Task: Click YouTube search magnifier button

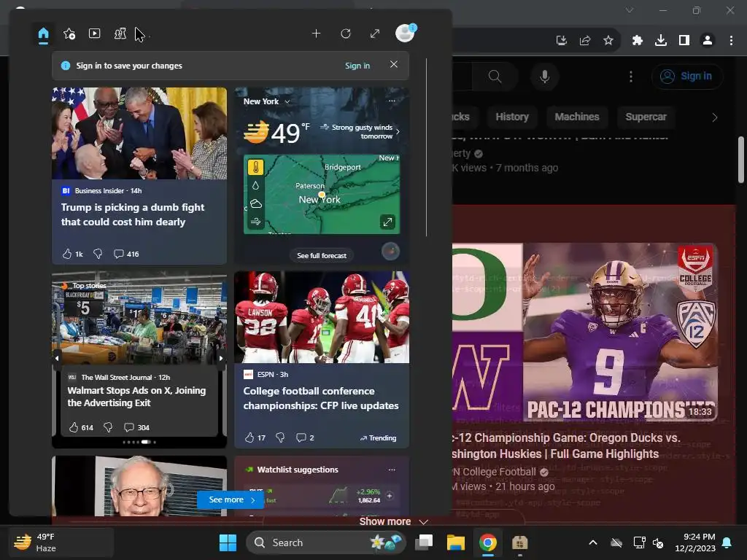Action: 495,76
